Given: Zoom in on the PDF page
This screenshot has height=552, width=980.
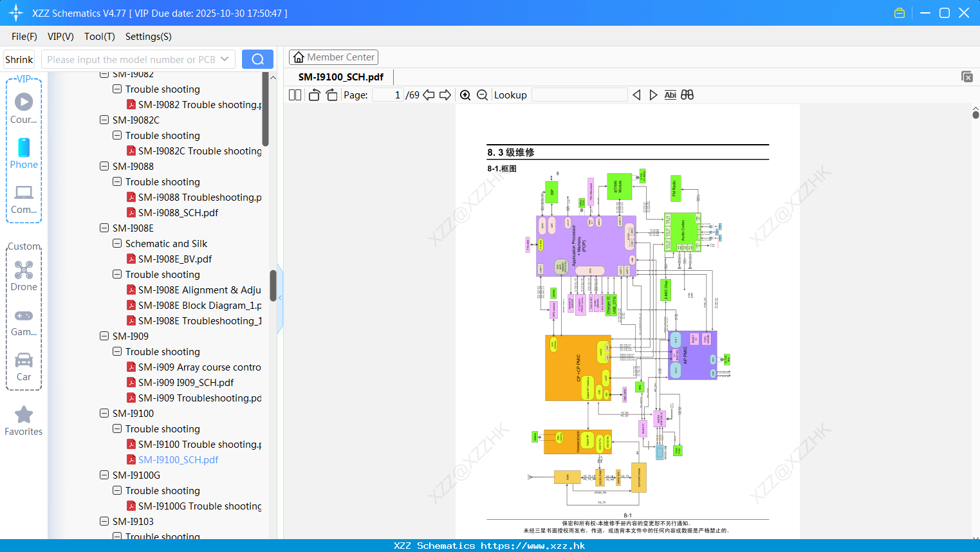Looking at the screenshot, I should tap(465, 95).
